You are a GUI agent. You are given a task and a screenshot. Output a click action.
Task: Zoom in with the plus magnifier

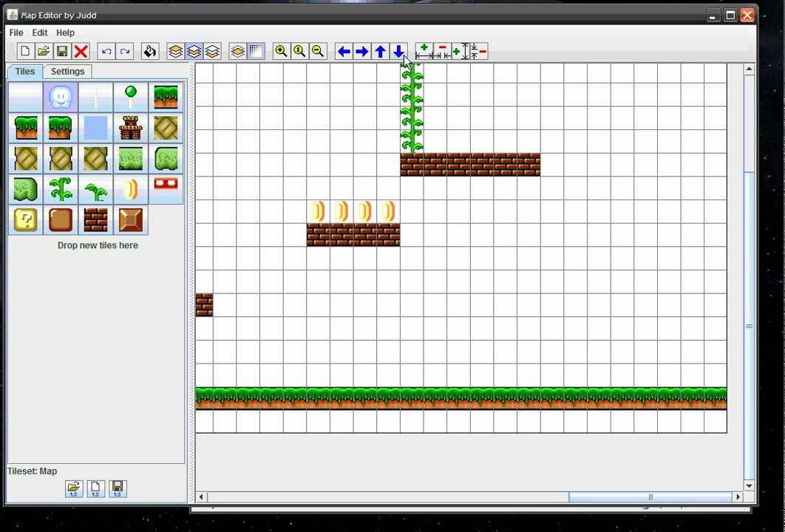[x=282, y=51]
